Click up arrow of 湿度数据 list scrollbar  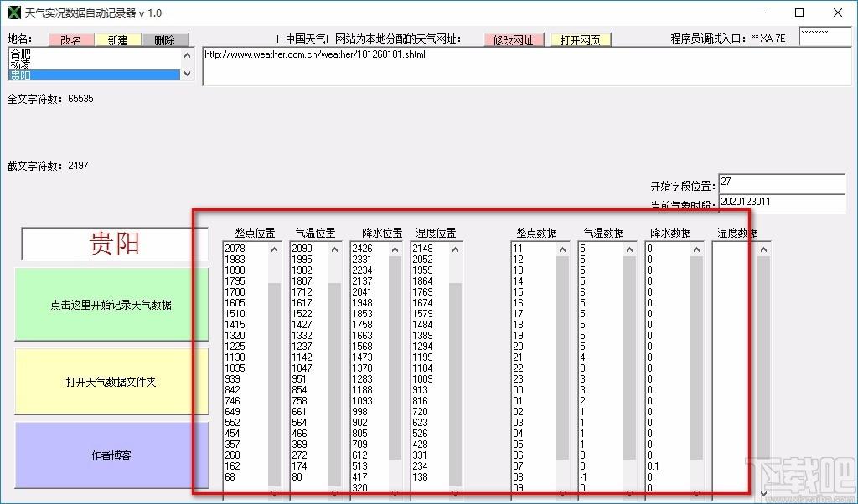763,249
